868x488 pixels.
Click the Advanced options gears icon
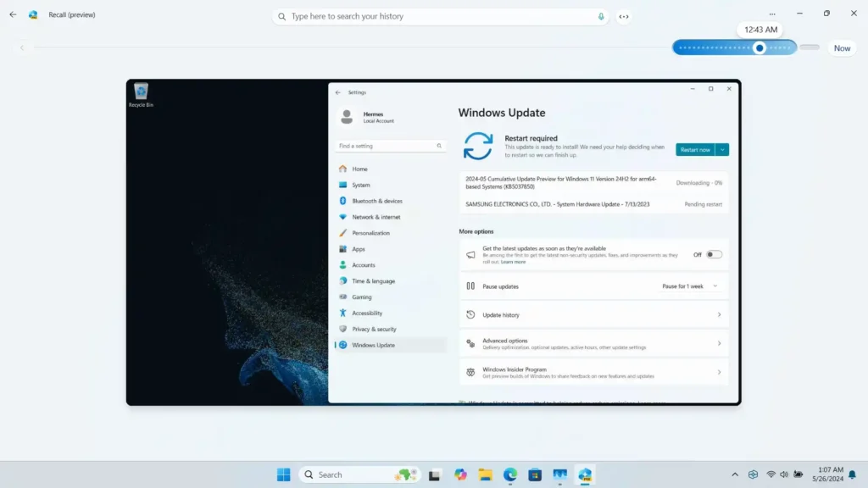[x=470, y=344]
